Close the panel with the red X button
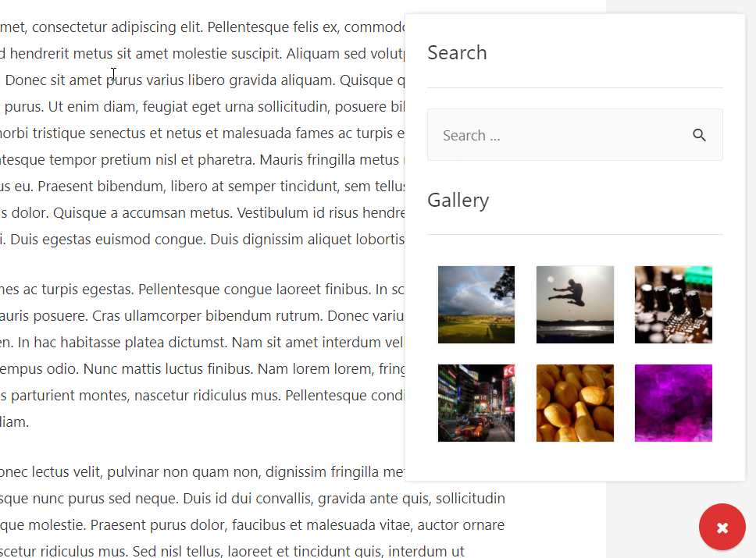756x558 pixels. pos(722,528)
